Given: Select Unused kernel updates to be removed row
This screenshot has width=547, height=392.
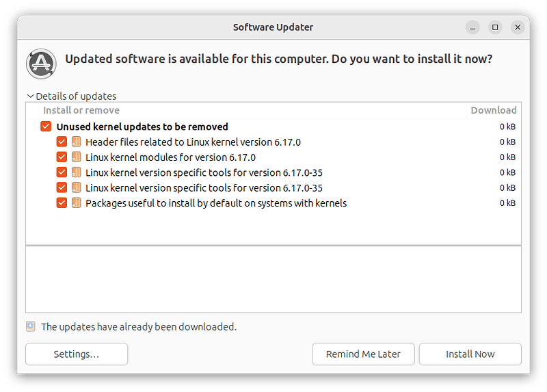Looking at the screenshot, I should (x=273, y=127).
